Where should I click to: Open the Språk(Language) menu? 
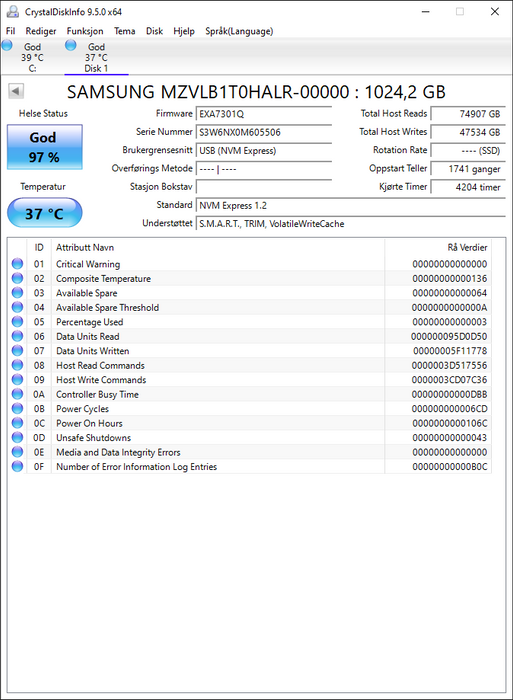(x=239, y=31)
